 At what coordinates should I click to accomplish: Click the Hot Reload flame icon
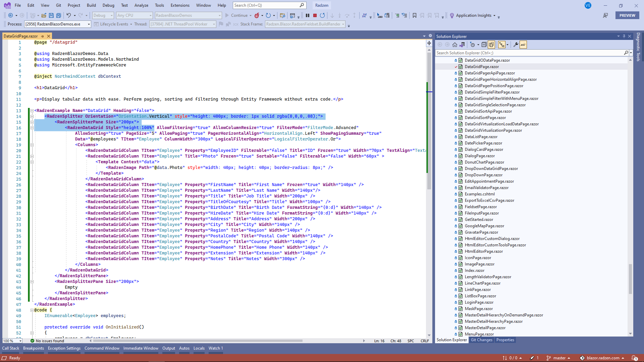click(x=257, y=15)
